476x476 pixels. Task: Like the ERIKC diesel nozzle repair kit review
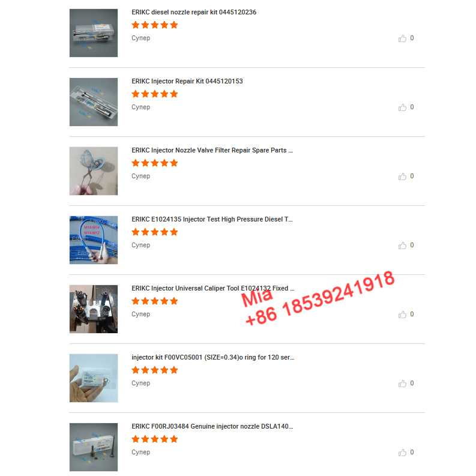(x=402, y=38)
